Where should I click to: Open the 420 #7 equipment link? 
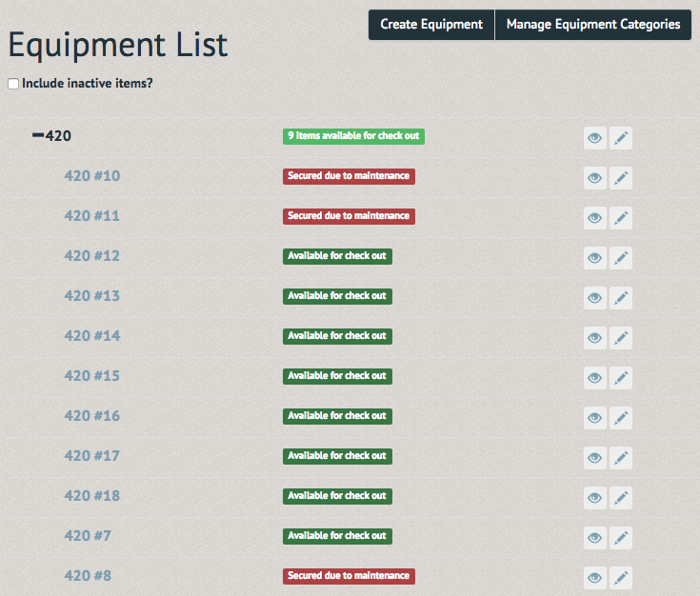(88, 536)
